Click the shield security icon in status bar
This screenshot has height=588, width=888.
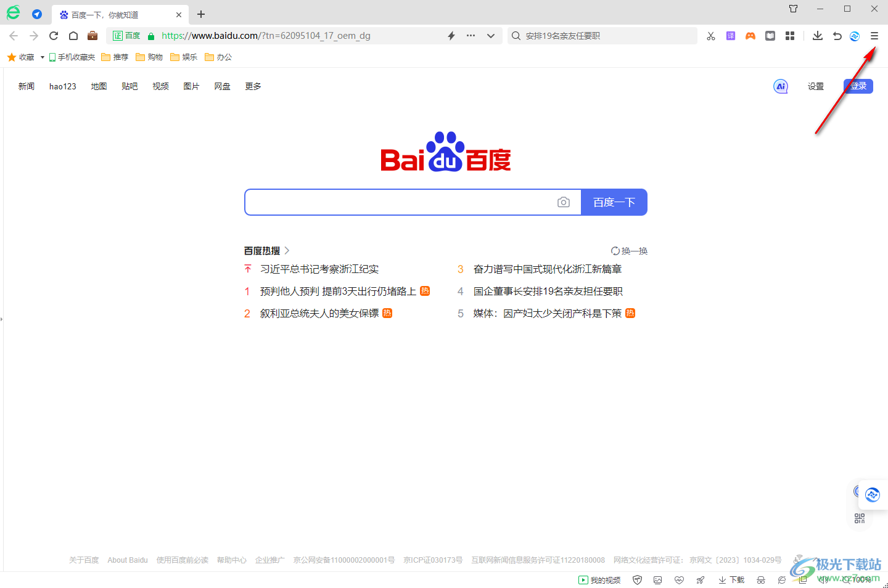(x=638, y=580)
